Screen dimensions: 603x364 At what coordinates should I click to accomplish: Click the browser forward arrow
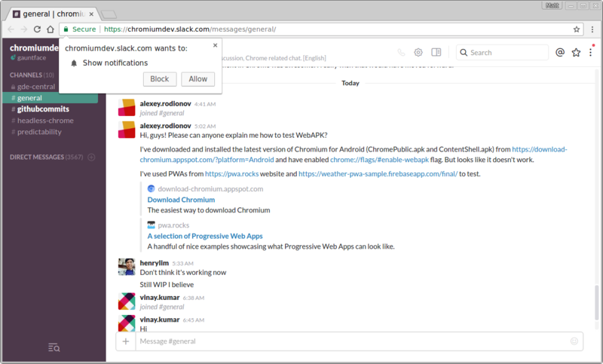24,29
